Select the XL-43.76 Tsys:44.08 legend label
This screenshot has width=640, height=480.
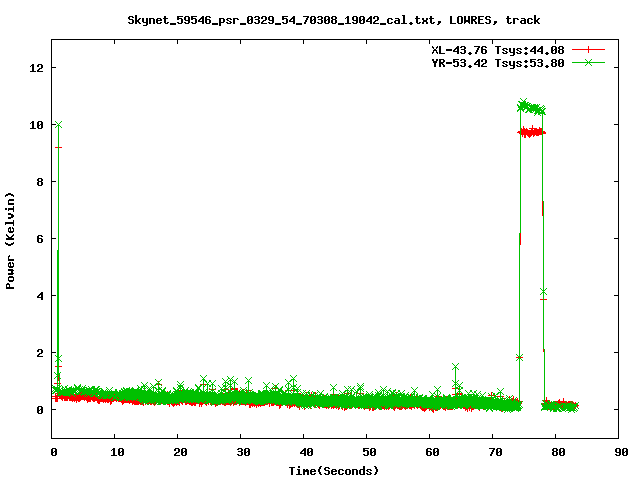(x=498, y=50)
